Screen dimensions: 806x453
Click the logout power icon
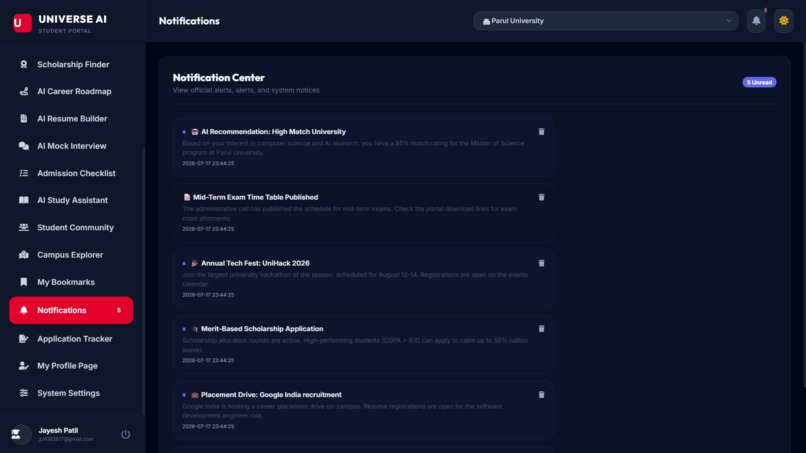coord(125,434)
